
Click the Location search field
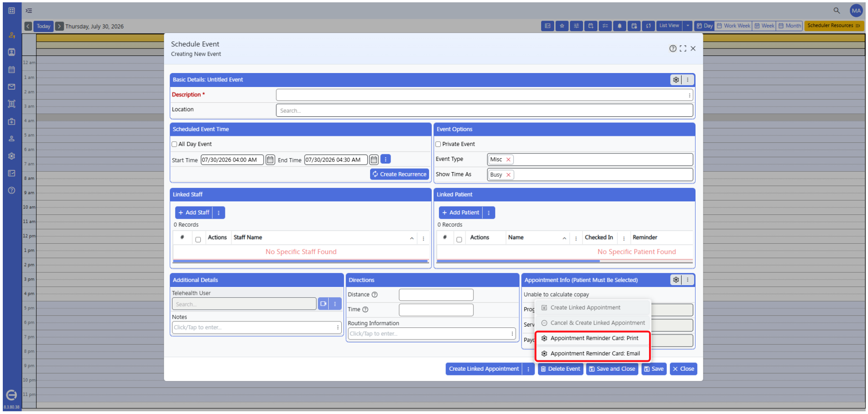[x=484, y=111]
